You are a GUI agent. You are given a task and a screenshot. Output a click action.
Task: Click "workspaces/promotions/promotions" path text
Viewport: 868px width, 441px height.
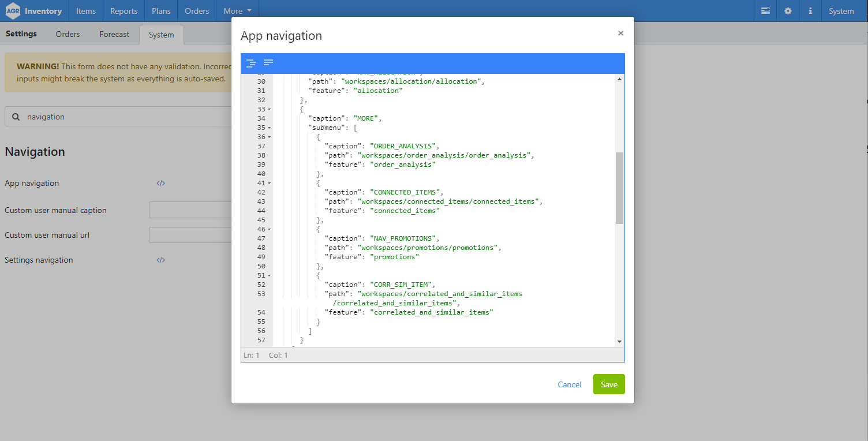428,248
